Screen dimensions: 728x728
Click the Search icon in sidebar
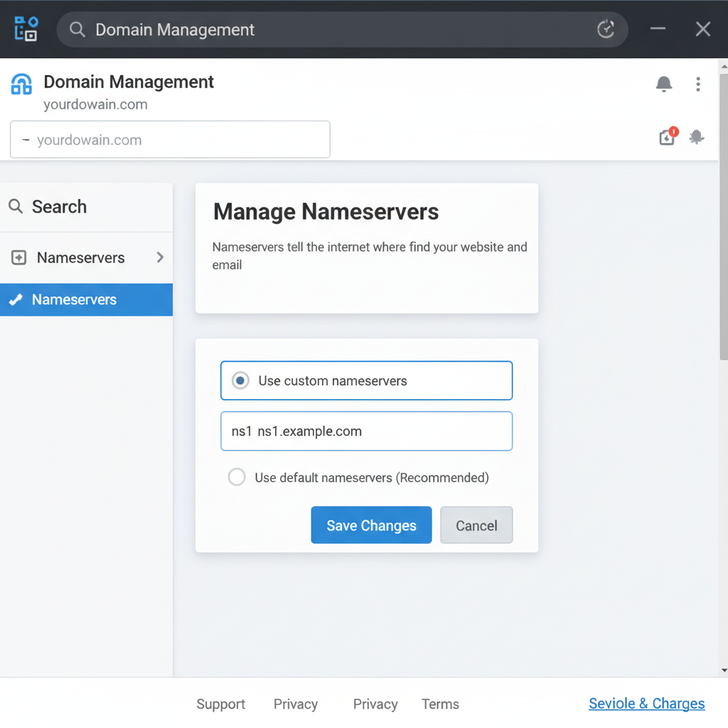16,206
